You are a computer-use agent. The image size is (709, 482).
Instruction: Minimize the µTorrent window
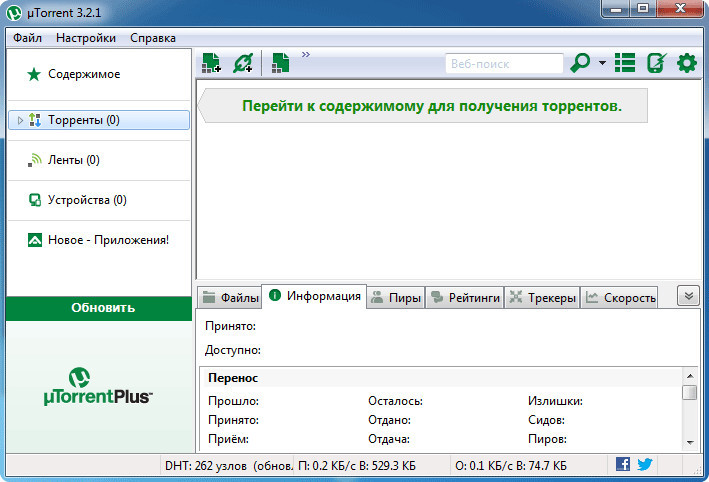tap(616, 9)
